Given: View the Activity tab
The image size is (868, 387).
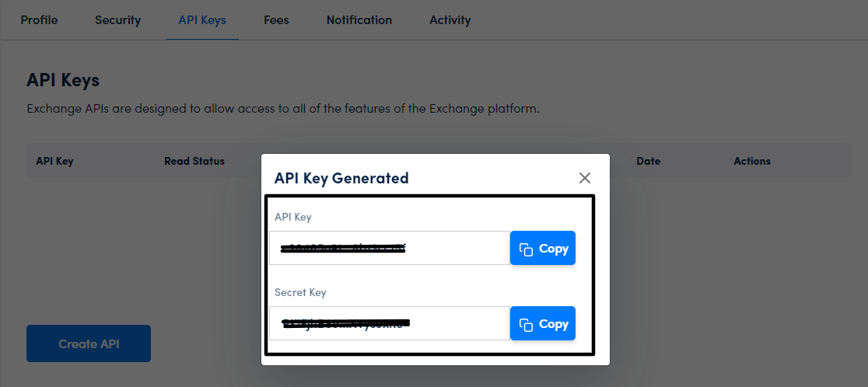Looking at the screenshot, I should 450,20.
